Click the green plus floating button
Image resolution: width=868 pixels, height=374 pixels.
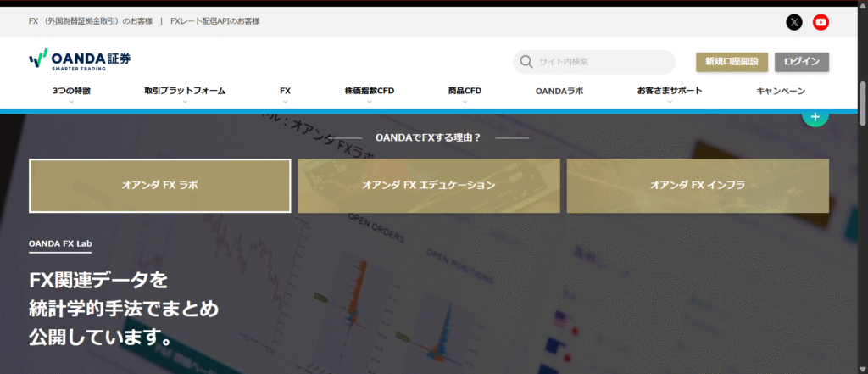pos(815,117)
